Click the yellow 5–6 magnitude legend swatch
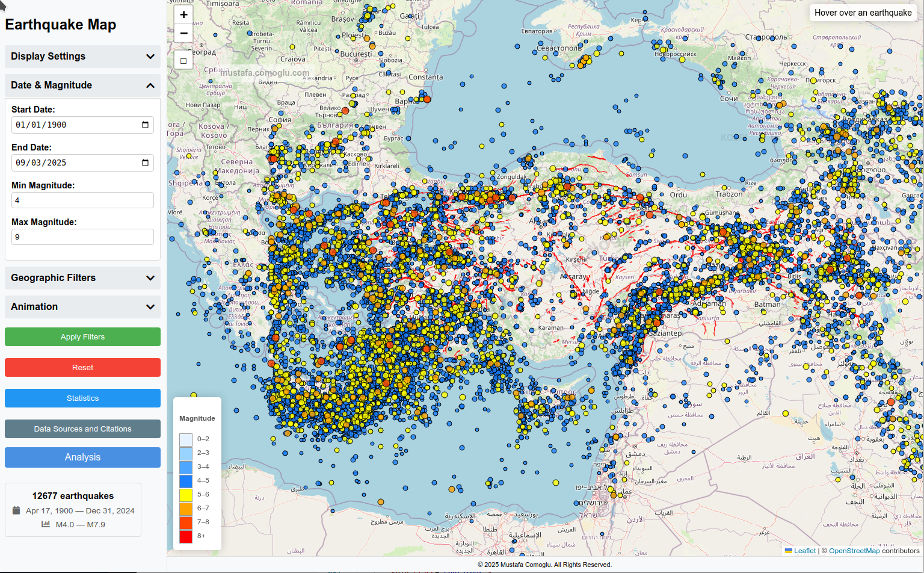 click(x=186, y=495)
